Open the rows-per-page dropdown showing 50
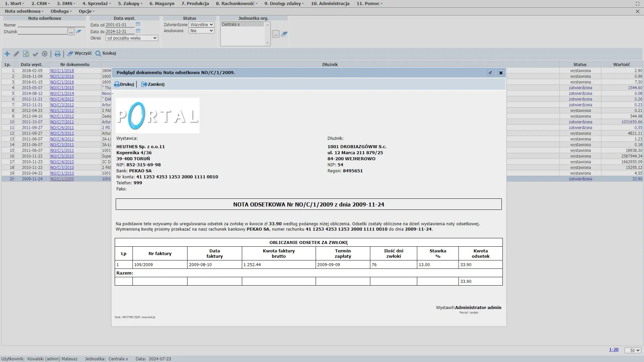This screenshot has height=362, width=644. click(x=632, y=350)
